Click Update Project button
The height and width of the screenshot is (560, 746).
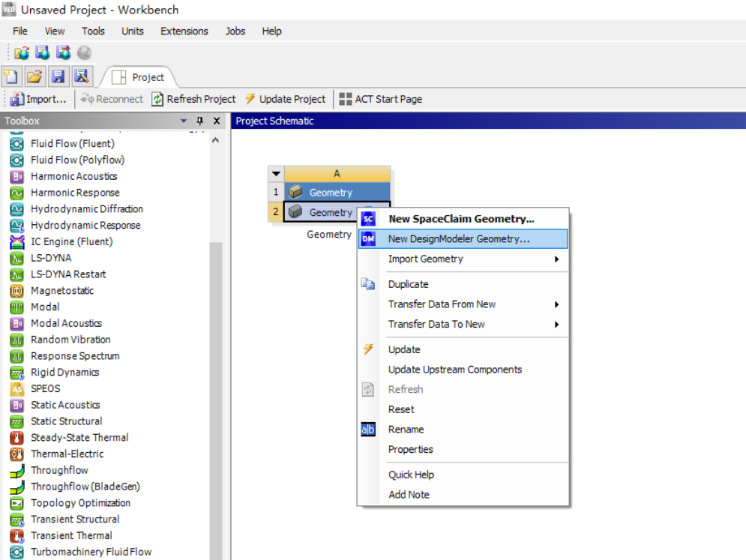click(x=285, y=99)
